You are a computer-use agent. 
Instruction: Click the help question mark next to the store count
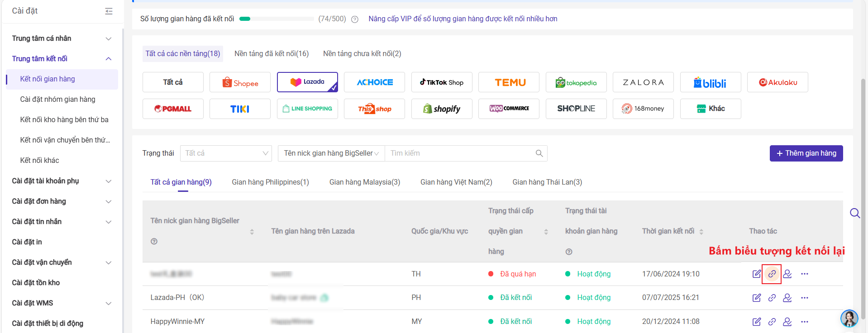pos(355,19)
